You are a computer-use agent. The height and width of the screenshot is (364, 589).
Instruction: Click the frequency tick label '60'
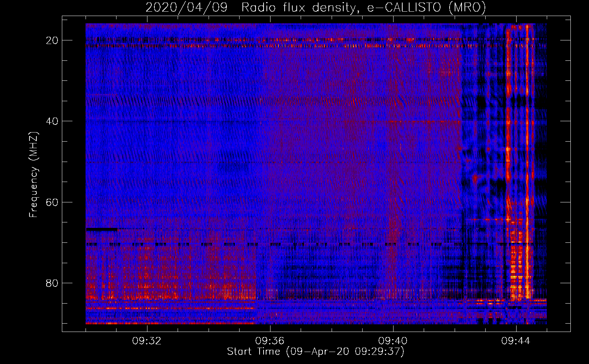click(x=52, y=202)
